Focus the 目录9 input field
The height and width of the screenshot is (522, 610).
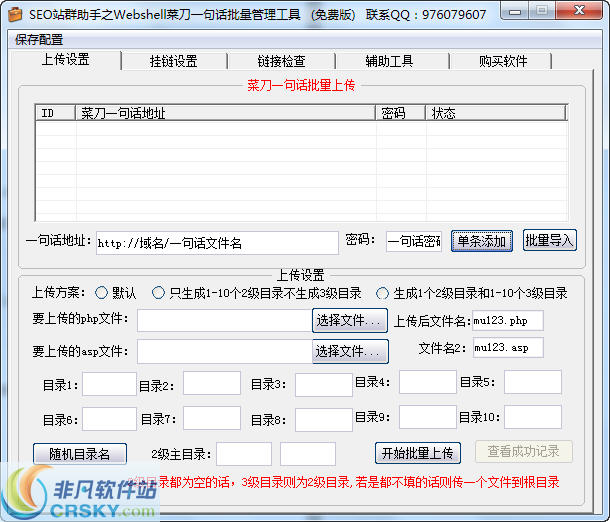[x=428, y=417]
